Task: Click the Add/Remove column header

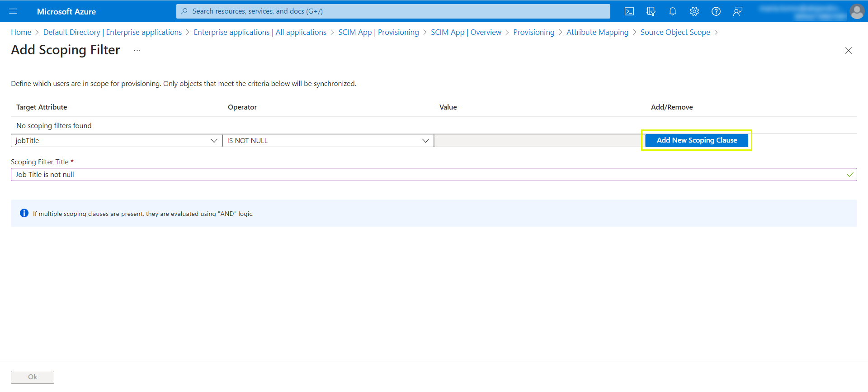Action: coord(672,107)
